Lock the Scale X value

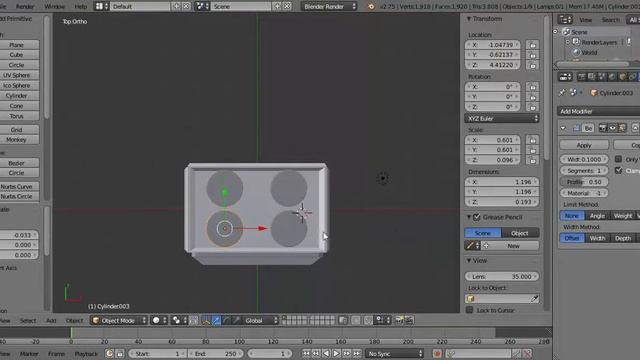click(532, 140)
